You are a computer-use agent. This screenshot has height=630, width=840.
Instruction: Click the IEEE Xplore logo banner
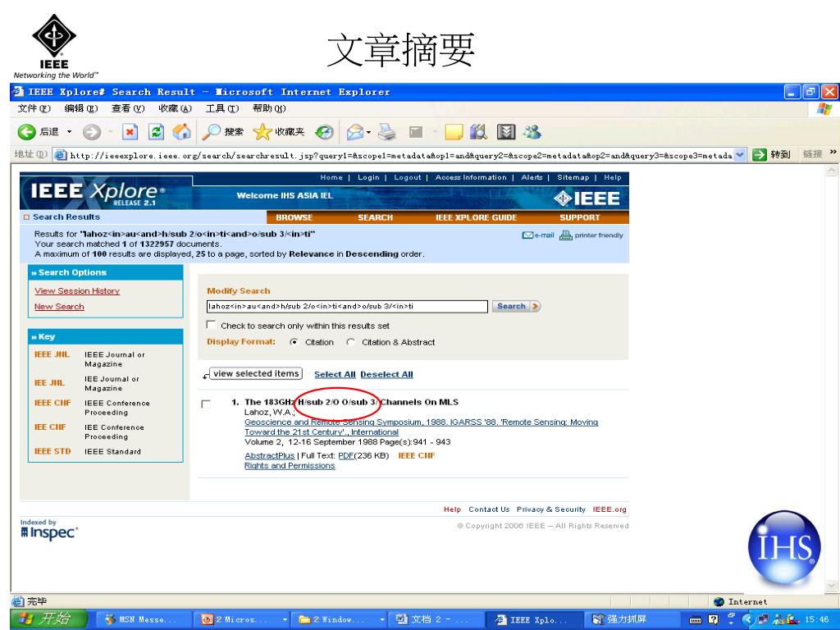pyautogui.click(x=98, y=192)
